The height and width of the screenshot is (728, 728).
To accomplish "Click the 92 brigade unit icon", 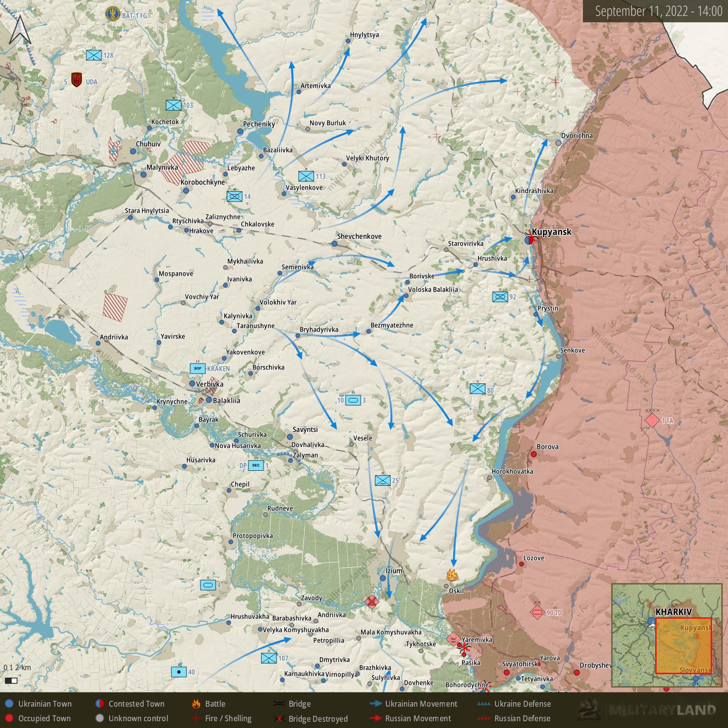I will click(500, 296).
